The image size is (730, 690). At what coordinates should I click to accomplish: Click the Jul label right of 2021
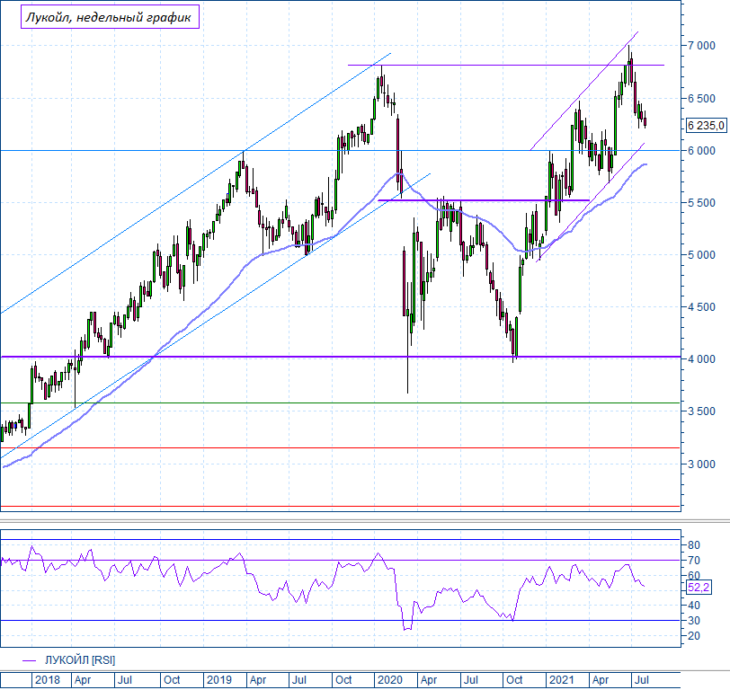642,680
